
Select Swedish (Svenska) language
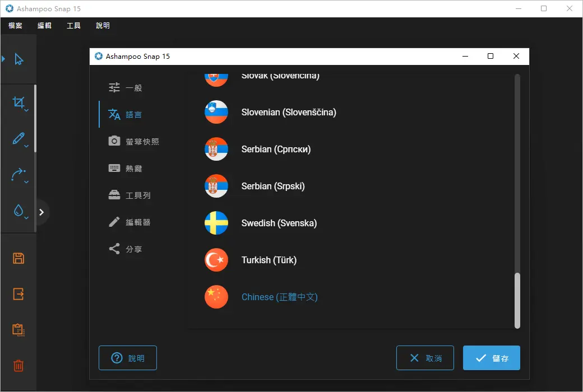pos(279,223)
